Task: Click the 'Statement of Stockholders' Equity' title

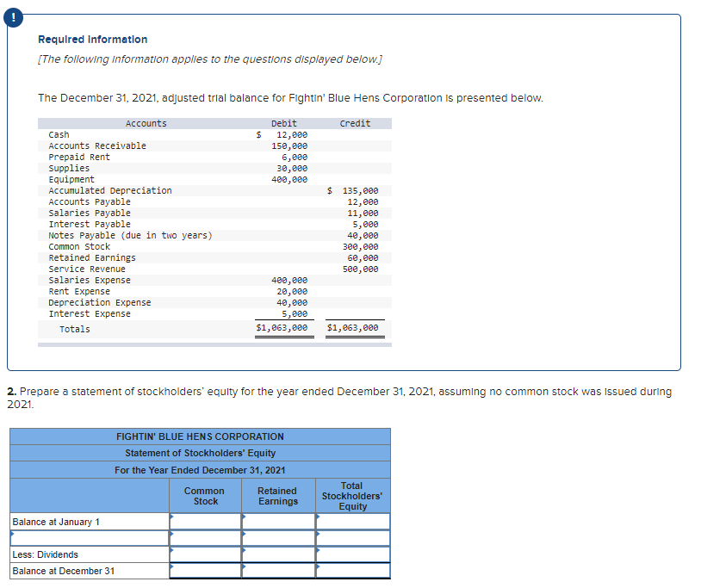Action: tap(201, 453)
